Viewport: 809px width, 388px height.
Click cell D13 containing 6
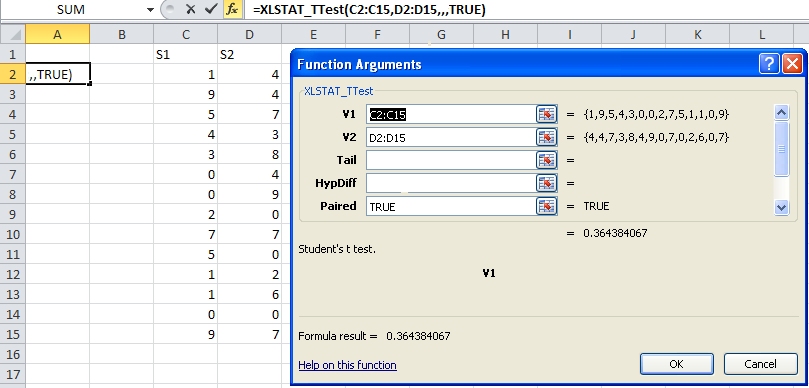(249, 294)
